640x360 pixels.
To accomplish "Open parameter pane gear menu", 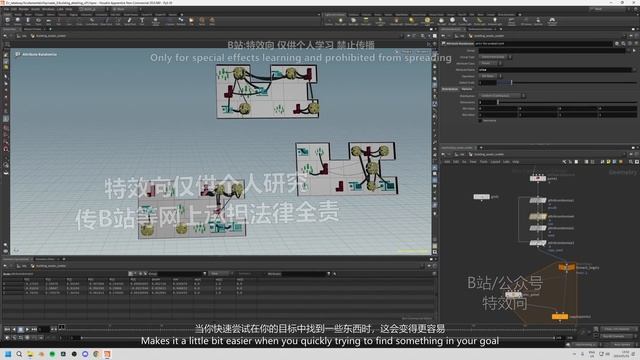I will 617,43.
